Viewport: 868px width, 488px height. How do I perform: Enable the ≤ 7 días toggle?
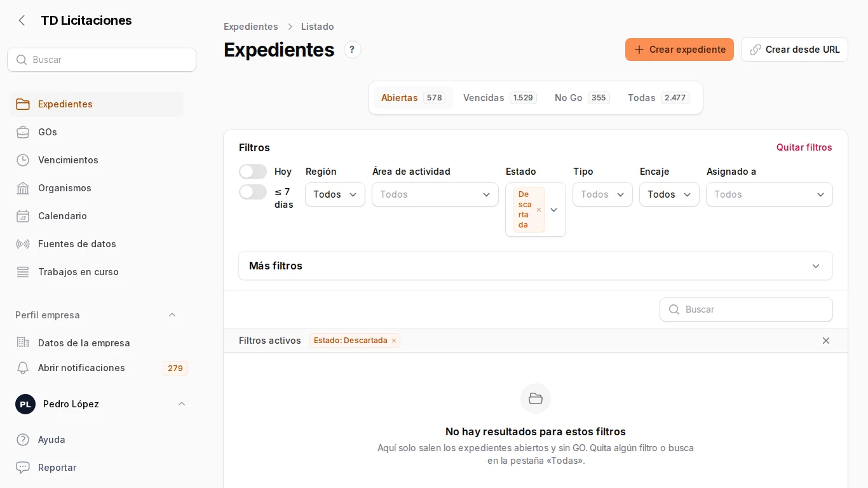[253, 192]
